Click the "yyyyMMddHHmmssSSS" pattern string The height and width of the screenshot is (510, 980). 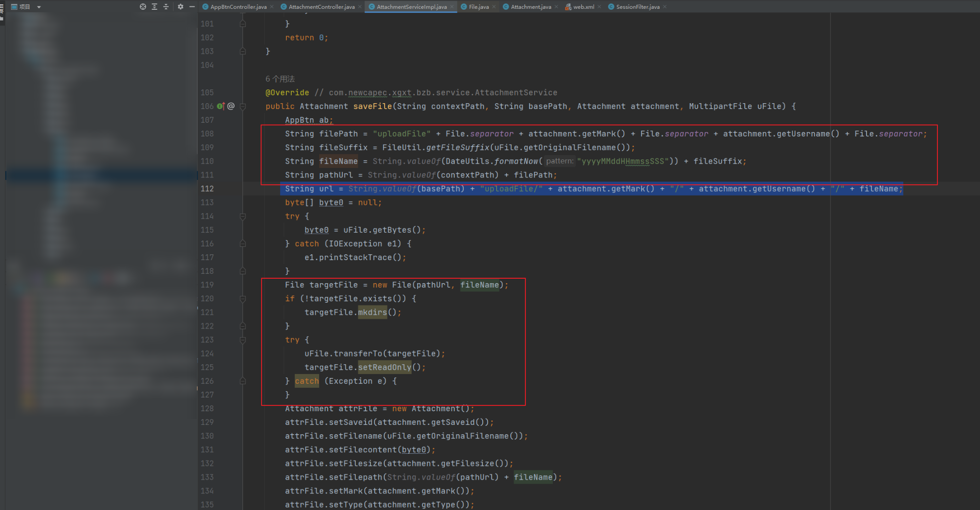coord(623,161)
